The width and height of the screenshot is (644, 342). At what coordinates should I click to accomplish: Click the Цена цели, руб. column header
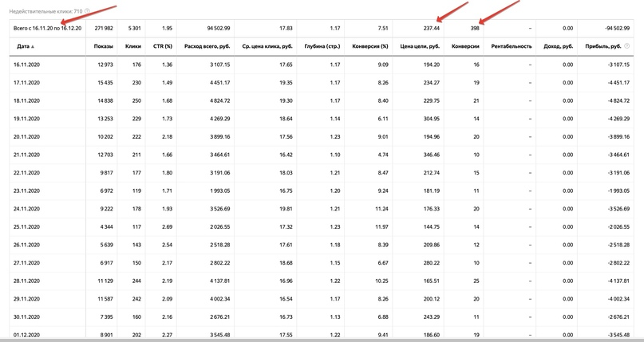coord(420,46)
